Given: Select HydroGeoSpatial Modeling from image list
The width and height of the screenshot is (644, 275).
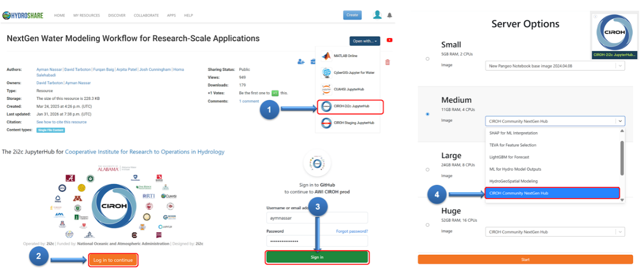Looking at the screenshot, I should click(512, 181).
